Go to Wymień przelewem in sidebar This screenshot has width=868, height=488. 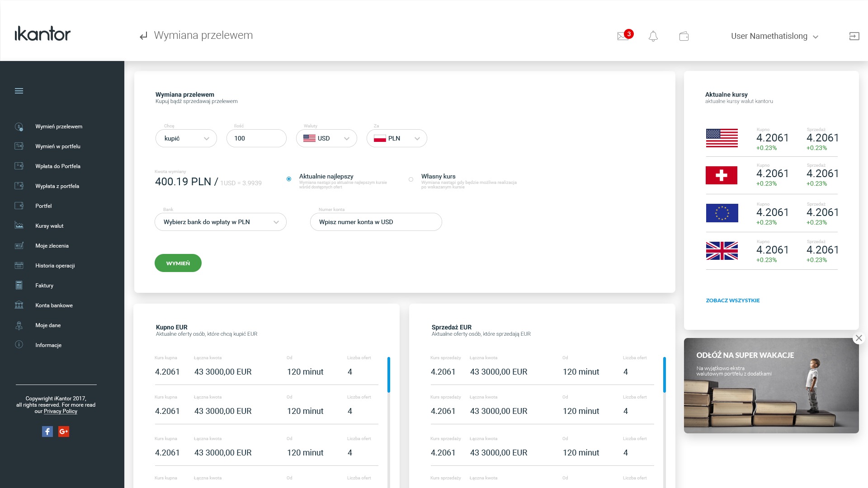click(x=59, y=127)
